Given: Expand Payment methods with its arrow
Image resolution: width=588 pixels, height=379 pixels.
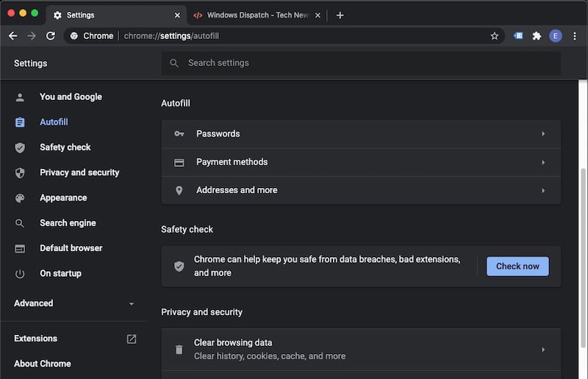Looking at the screenshot, I should click(x=543, y=162).
